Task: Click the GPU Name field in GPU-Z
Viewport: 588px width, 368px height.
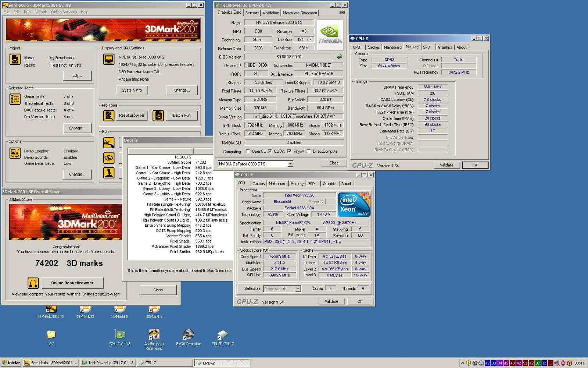Action: [x=279, y=22]
